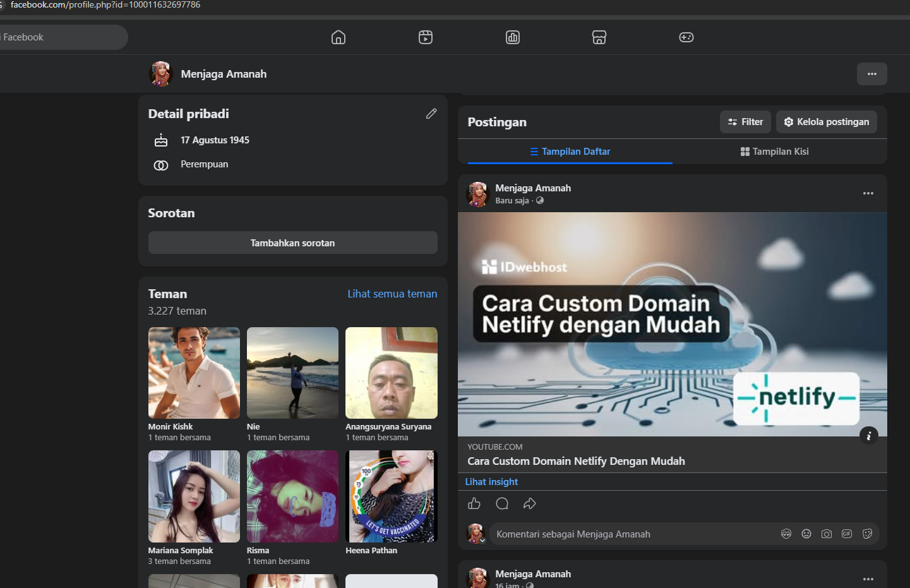Screen dimensions: 910x588
Task: Open the professional dashboard chart icon
Action: coord(513,37)
